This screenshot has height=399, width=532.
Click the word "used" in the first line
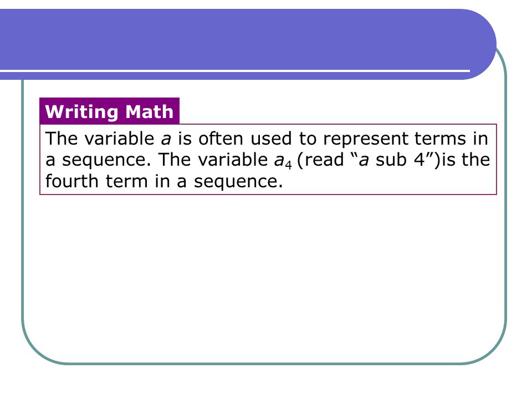271,139
